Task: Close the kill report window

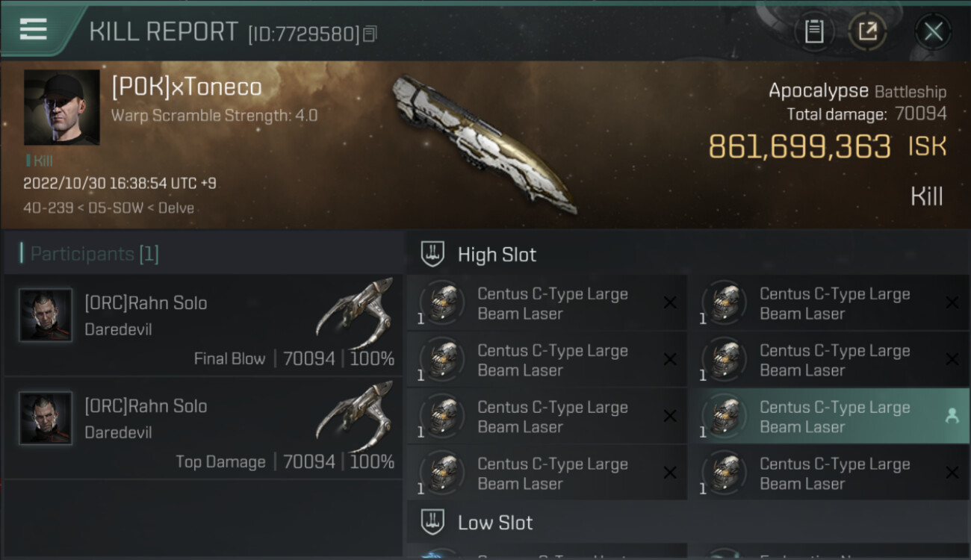Action: point(933,31)
